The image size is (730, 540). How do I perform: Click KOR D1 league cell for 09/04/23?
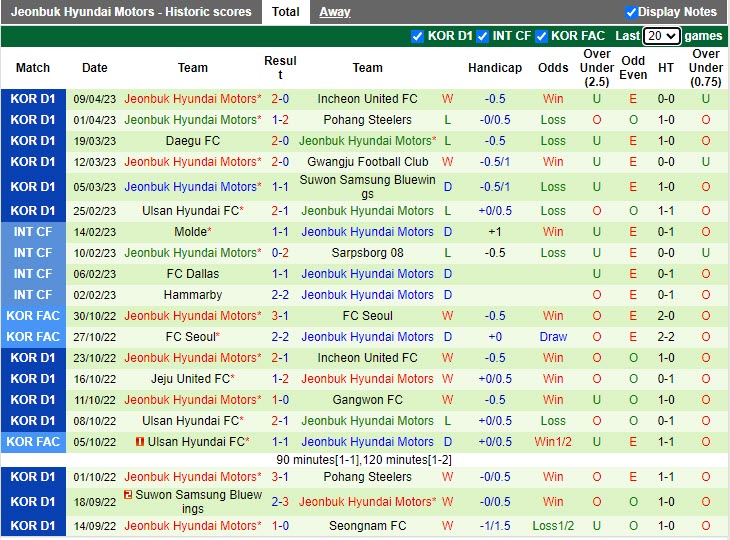(33, 99)
